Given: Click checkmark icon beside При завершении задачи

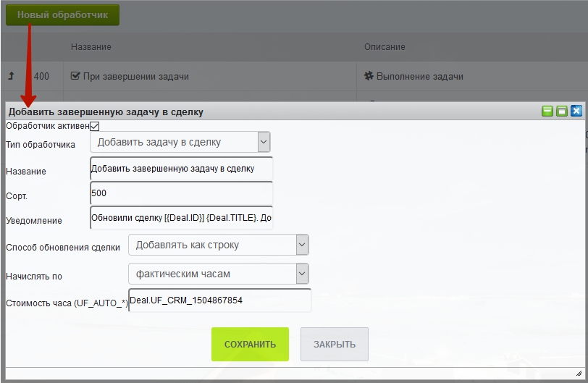Looking at the screenshot, I should pos(75,76).
